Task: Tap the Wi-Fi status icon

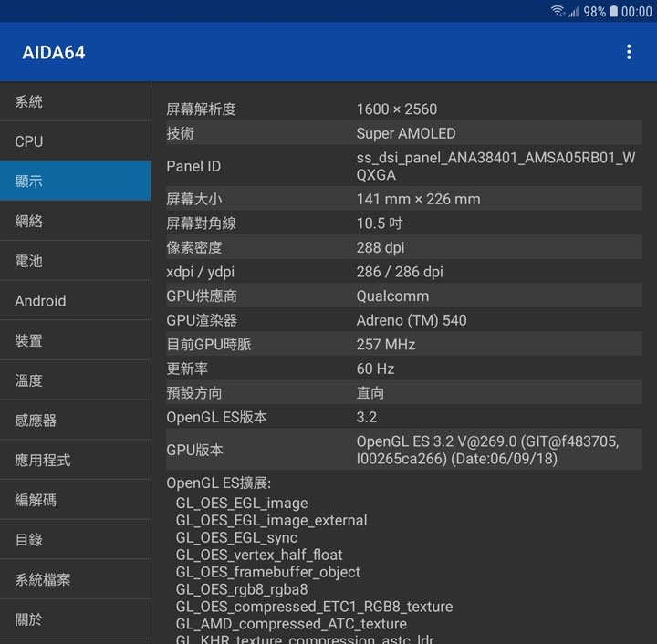Action: (x=558, y=11)
